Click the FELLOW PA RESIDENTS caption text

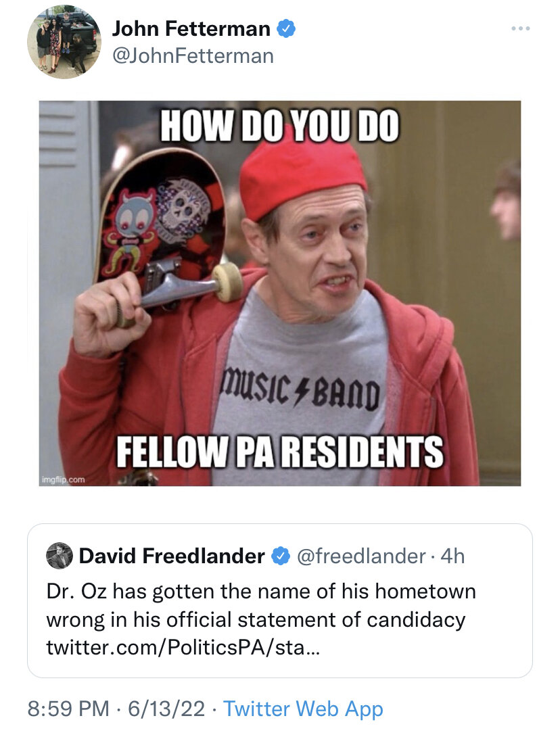point(280,452)
